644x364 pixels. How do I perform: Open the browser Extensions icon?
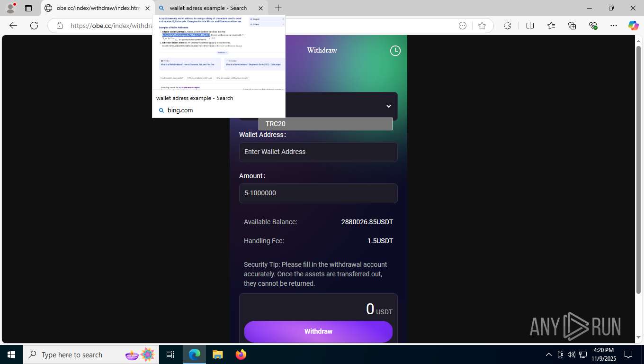pyautogui.click(x=507, y=26)
